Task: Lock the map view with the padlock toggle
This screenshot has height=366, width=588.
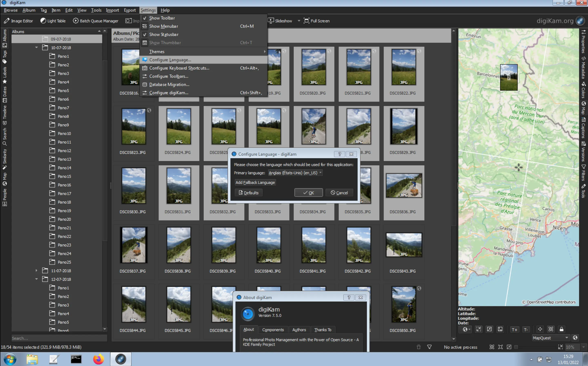Action: (x=562, y=329)
